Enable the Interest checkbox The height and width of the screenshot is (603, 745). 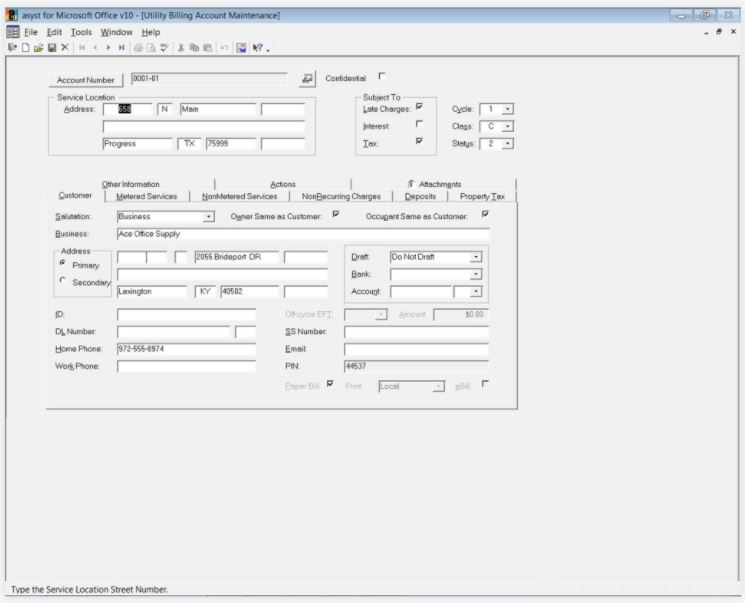point(419,124)
